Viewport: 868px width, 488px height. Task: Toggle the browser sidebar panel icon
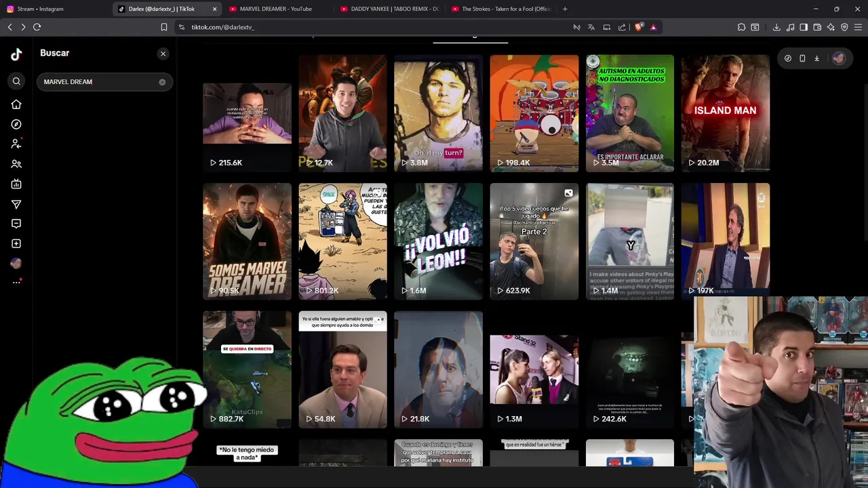(804, 27)
